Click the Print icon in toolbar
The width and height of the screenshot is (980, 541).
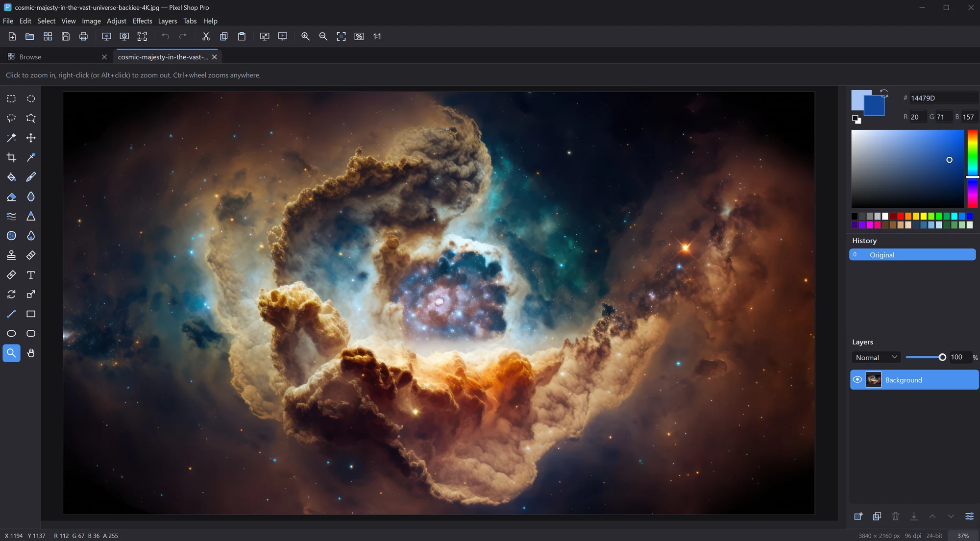click(83, 36)
